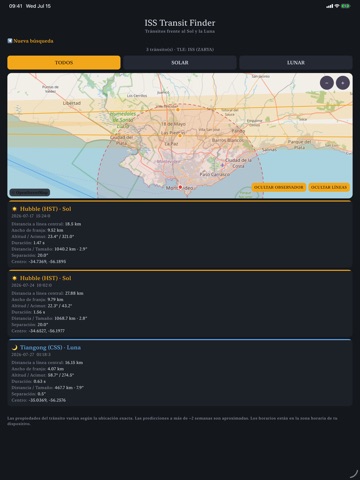Screen dimensions: 360x480
Task: Click the 0.63 s duration value
Action: [x=40, y=381]
